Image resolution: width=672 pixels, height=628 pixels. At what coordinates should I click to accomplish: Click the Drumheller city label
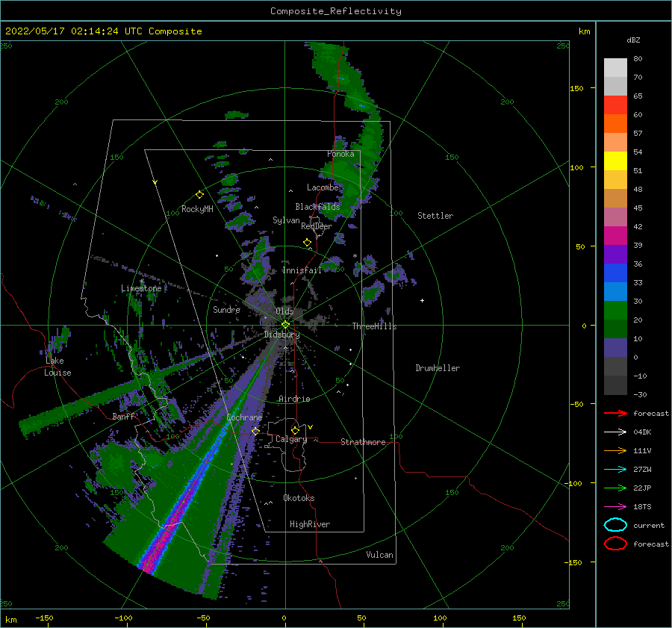pyautogui.click(x=438, y=368)
